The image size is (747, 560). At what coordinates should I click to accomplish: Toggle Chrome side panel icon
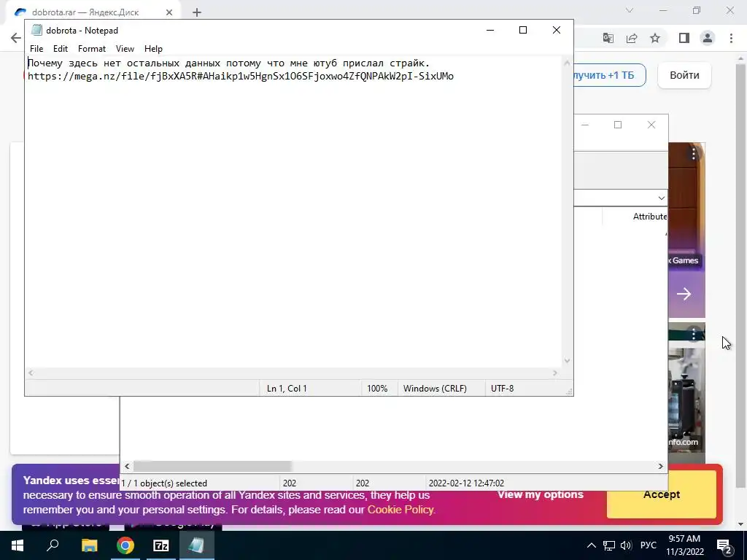click(x=684, y=38)
